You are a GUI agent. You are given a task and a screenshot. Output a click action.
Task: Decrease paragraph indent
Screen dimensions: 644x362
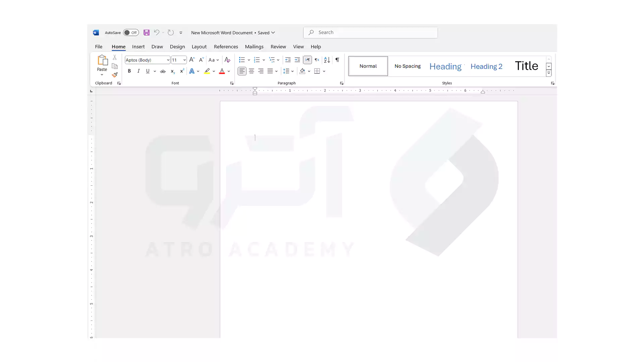coord(288,60)
